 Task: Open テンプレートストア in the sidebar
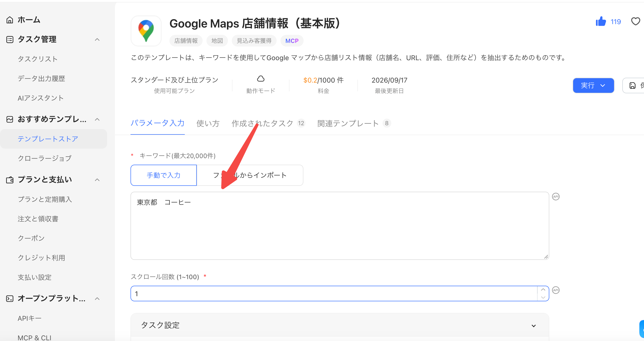click(54, 139)
